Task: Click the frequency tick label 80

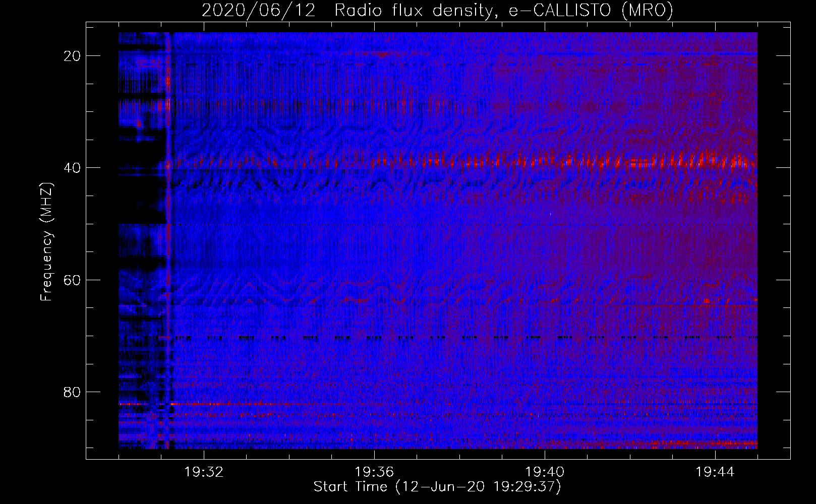Action: (72, 392)
